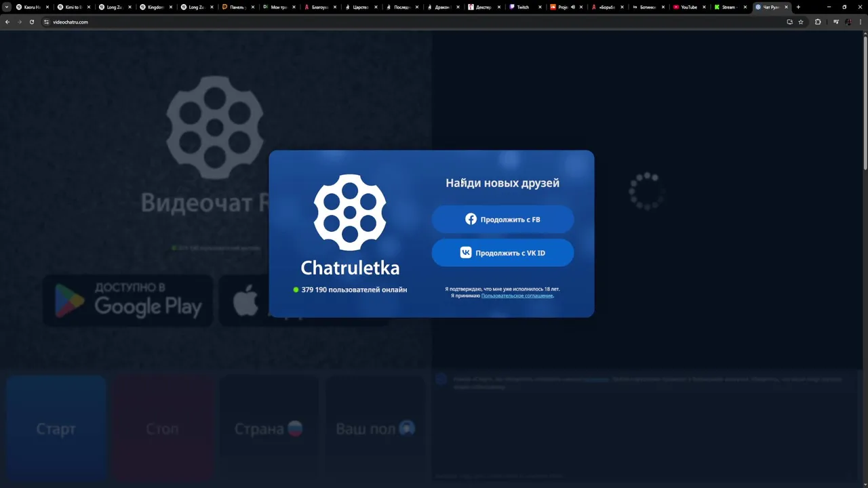Close the Twitch tab
868x488 pixels.
point(540,7)
